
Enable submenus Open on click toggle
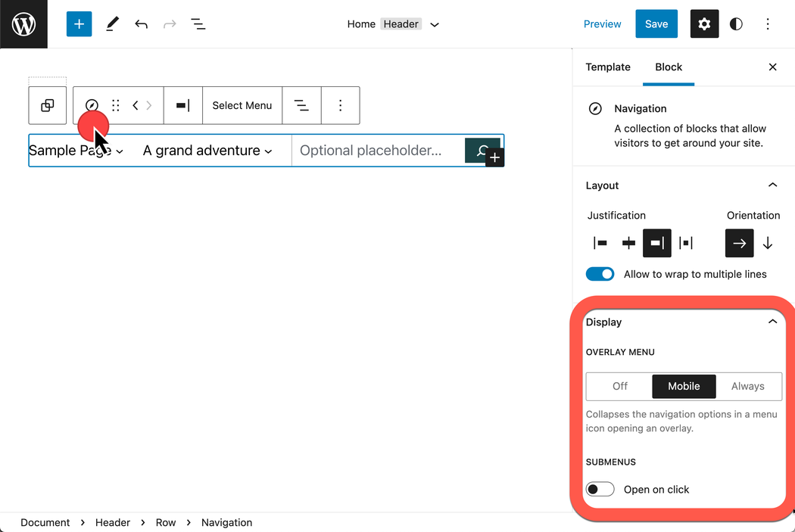tap(600, 490)
